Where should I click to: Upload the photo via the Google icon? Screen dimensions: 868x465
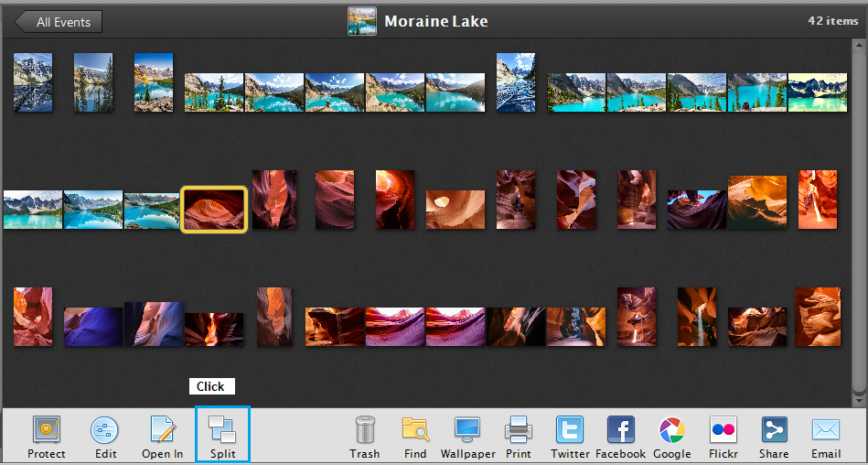click(672, 430)
